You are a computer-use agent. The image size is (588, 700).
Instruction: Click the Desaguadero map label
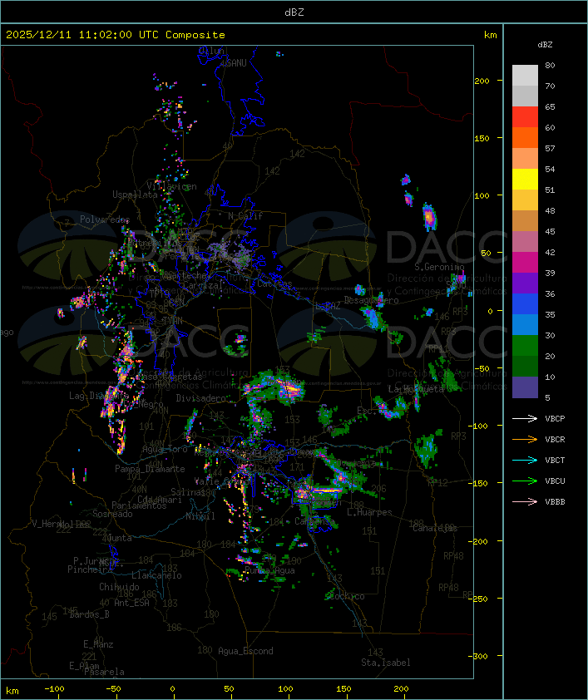point(372,300)
